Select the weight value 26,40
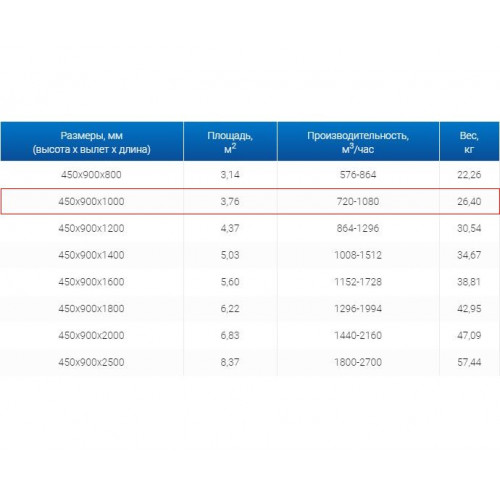The height and width of the screenshot is (500, 500). [x=469, y=201]
